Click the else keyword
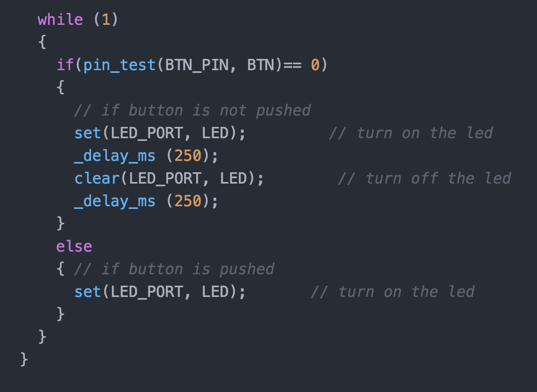Screen dimensions: 537x392 74,246
